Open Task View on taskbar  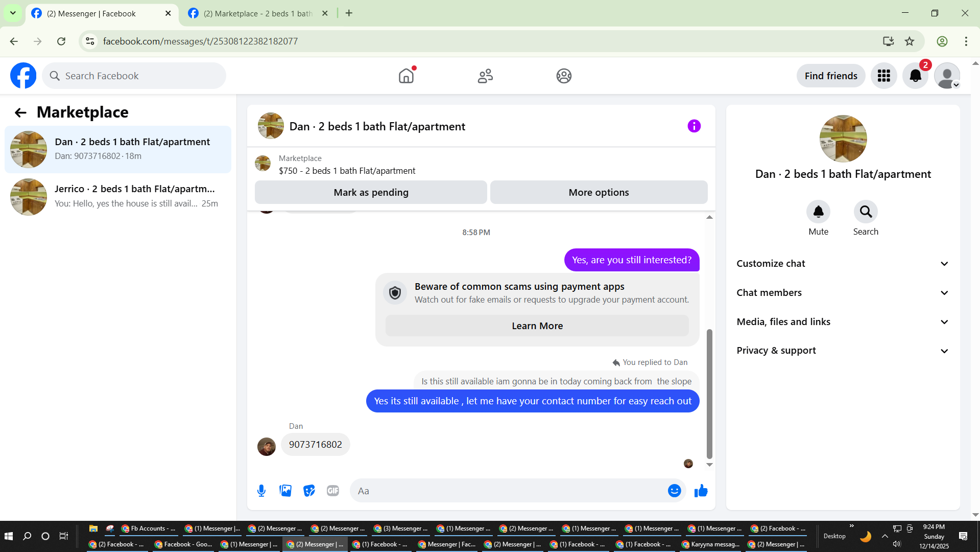pos(63,536)
